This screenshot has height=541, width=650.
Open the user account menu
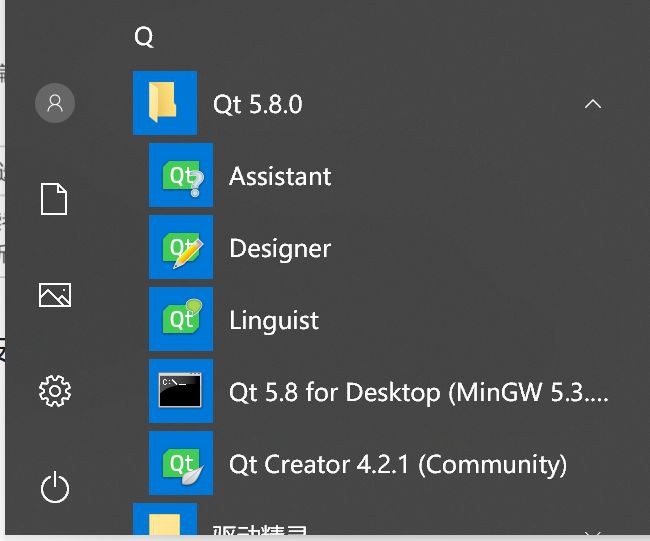click(x=55, y=102)
